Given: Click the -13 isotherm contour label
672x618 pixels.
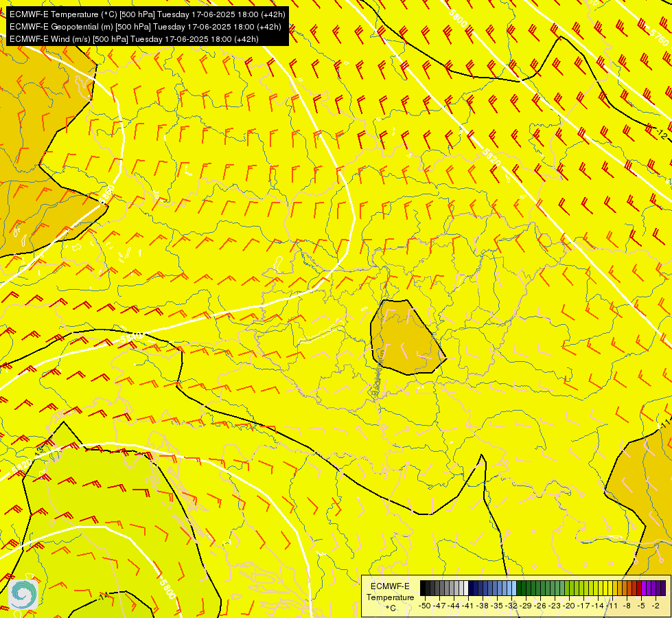Looking at the screenshot, I should (x=39, y=451).
